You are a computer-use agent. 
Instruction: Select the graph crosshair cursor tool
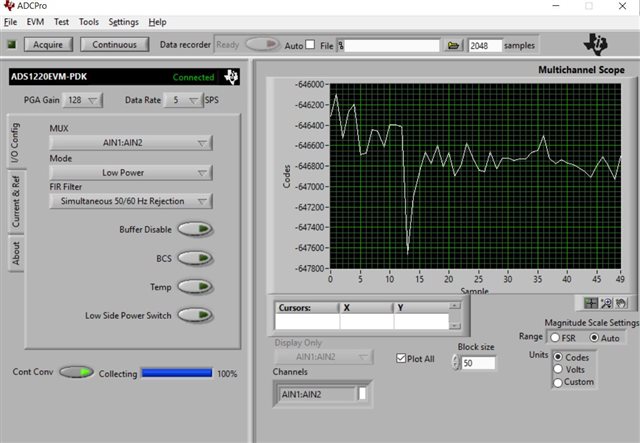[591, 303]
